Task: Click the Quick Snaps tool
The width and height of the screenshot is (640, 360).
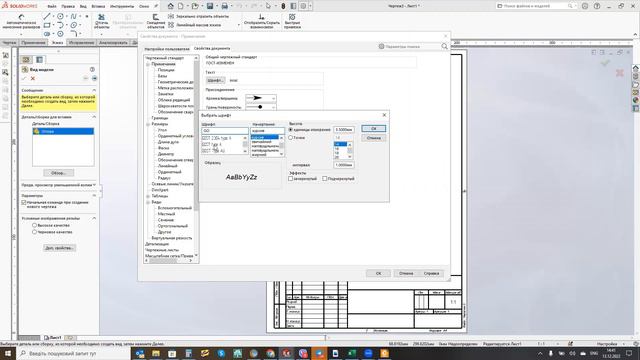Action: point(292,20)
